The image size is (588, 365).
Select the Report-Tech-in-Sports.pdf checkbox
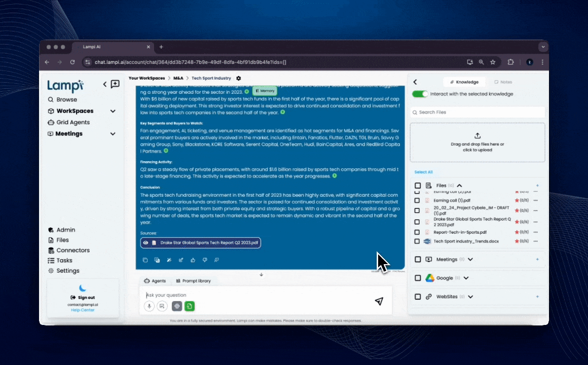417,232
